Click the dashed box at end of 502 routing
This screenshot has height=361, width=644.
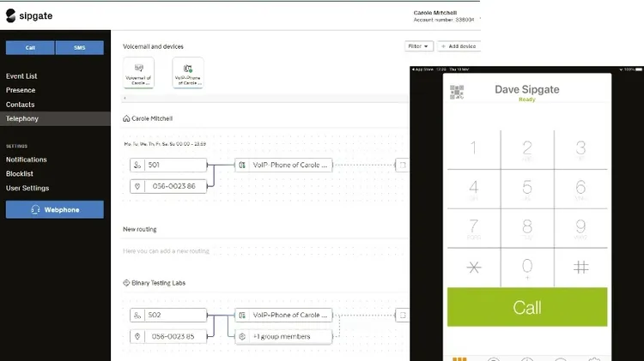(403, 315)
